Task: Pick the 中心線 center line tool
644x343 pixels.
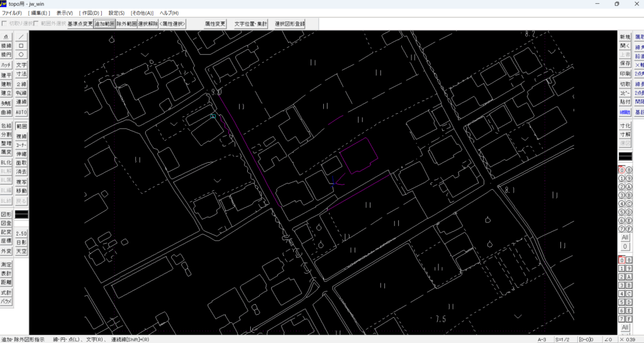Action: click(21, 93)
